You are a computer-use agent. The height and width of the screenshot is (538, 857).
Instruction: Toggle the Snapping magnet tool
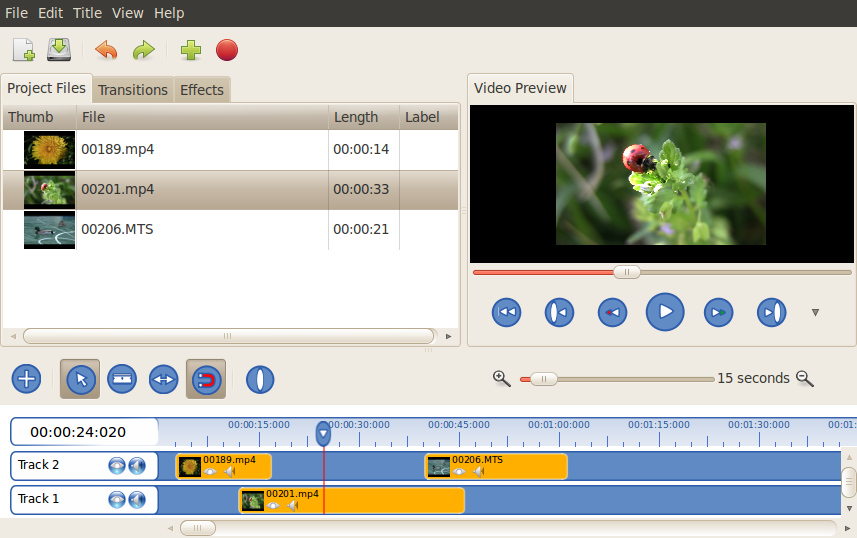pyautogui.click(x=205, y=379)
